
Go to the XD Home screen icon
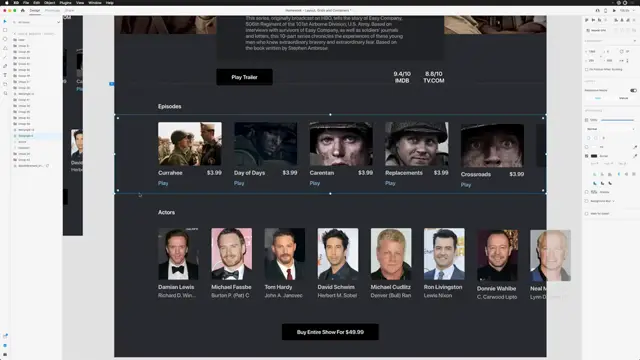click(x=22, y=10)
